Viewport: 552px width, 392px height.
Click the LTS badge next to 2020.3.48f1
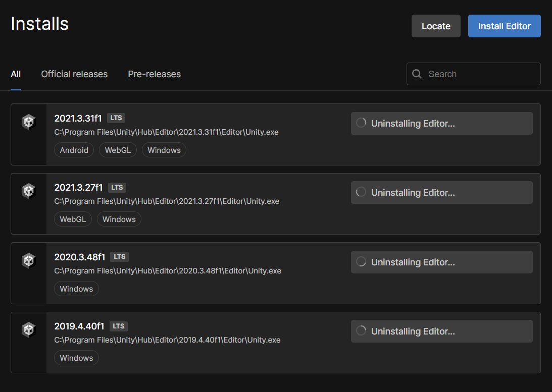click(119, 257)
